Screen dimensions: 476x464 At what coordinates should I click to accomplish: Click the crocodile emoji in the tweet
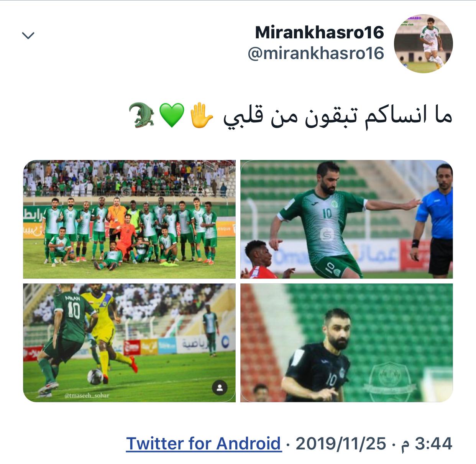click(142, 115)
